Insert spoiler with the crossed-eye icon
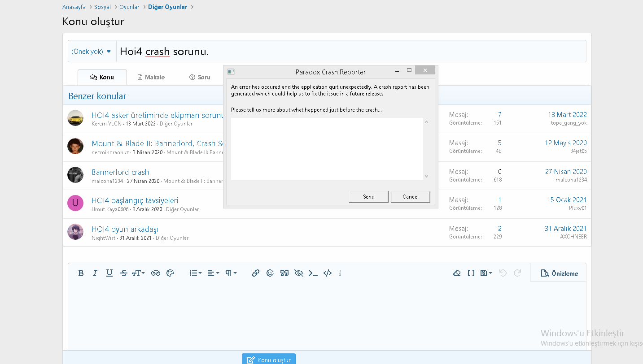 [299, 273]
